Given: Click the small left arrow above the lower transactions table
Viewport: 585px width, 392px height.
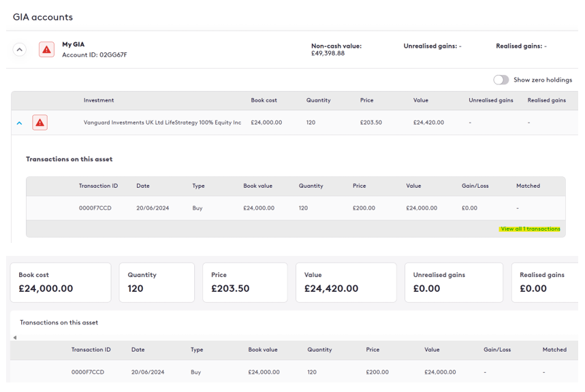Looking at the screenshot, I should [15, 338].
